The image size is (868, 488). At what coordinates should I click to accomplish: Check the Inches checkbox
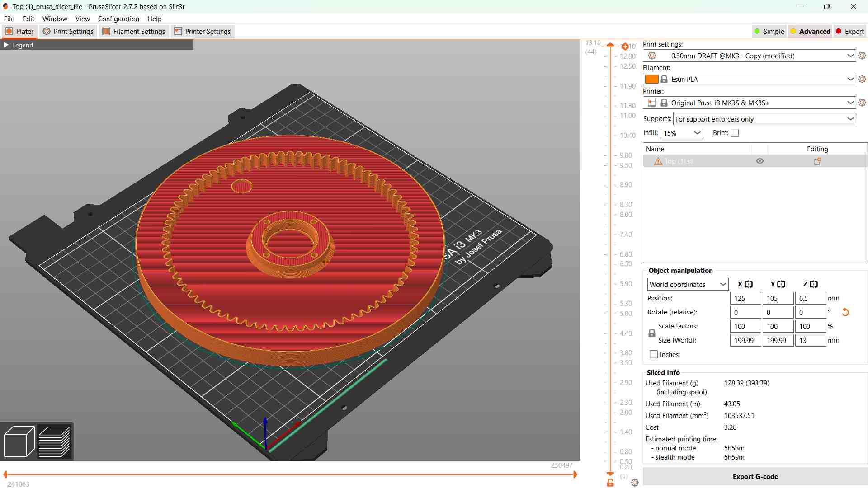(654, 355)
